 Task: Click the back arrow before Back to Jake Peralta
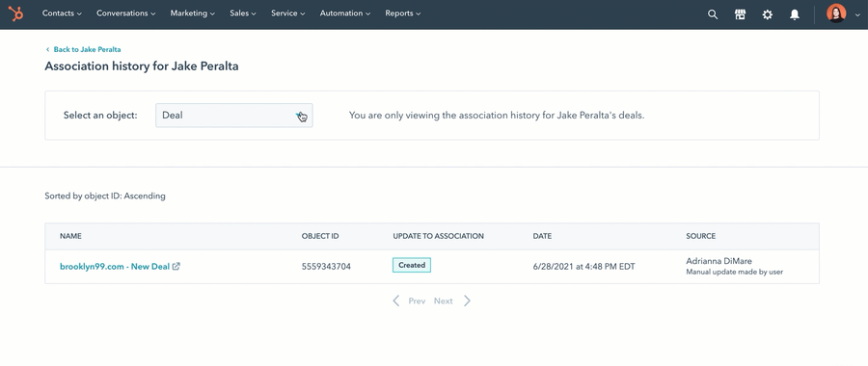[x=47, y=49]
